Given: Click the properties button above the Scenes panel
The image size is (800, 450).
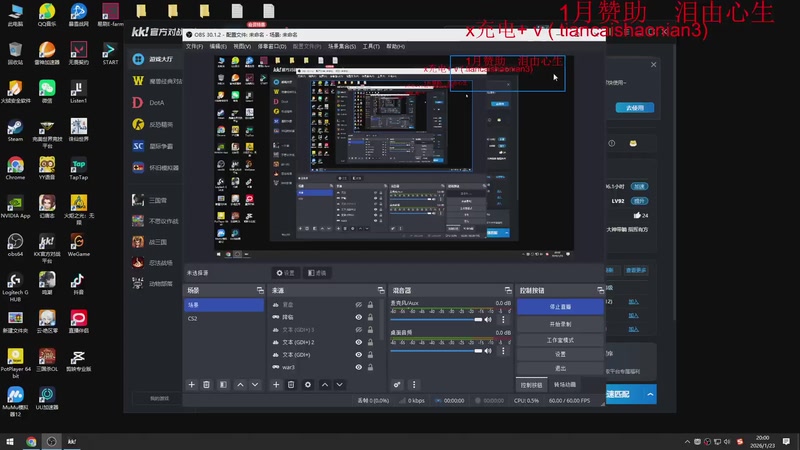Looking at the screenshot, I should (x=286, y=273).
